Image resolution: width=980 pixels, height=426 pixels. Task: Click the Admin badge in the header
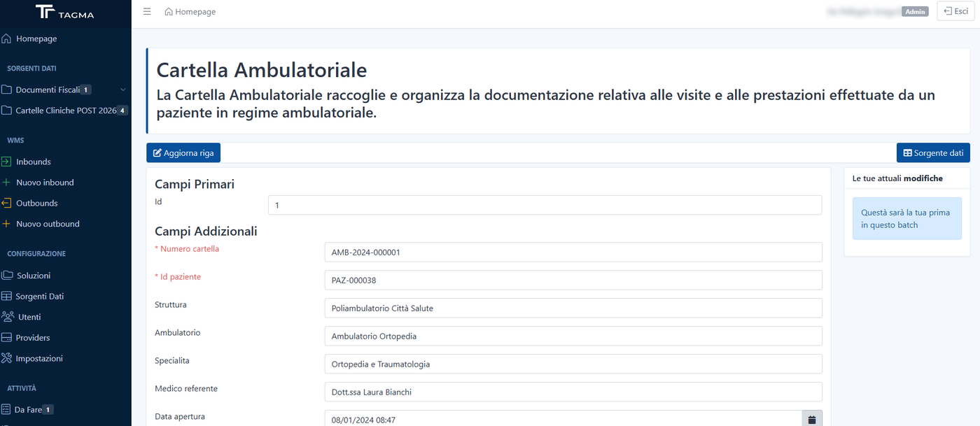click(915, 12)
